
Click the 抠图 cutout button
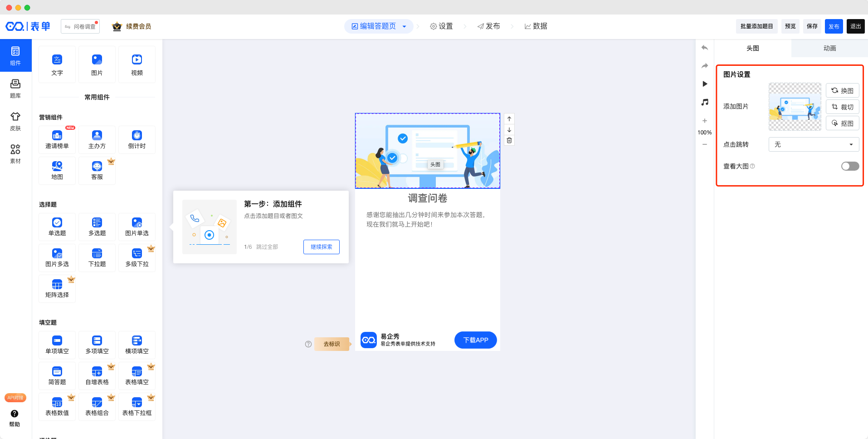pyautogui.click(x=843, y=123)
